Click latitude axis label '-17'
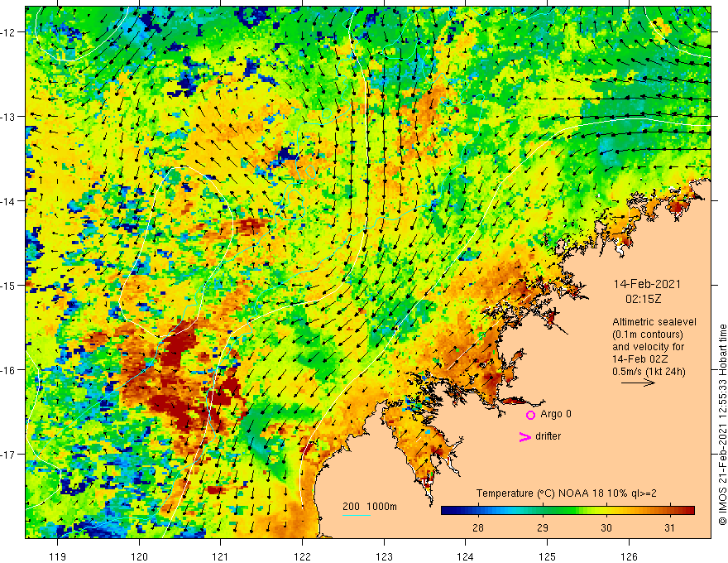The image size is (728, 563). click(x=8, y=455)
